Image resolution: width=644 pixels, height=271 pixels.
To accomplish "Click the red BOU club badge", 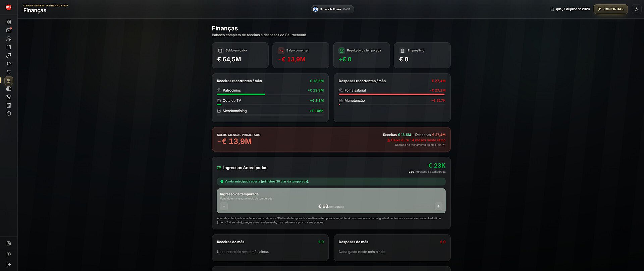I will tap(9, 7).
